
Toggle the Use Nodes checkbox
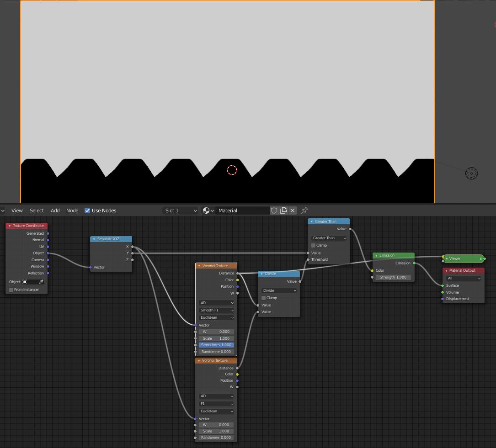pyautogui.click(x=87, y=211)
